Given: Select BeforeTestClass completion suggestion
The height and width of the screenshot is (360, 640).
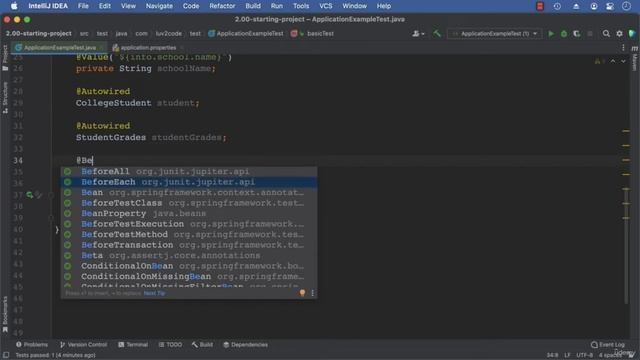Looking at the screenshot, I should pyautogui.click(x=189, y=203).
